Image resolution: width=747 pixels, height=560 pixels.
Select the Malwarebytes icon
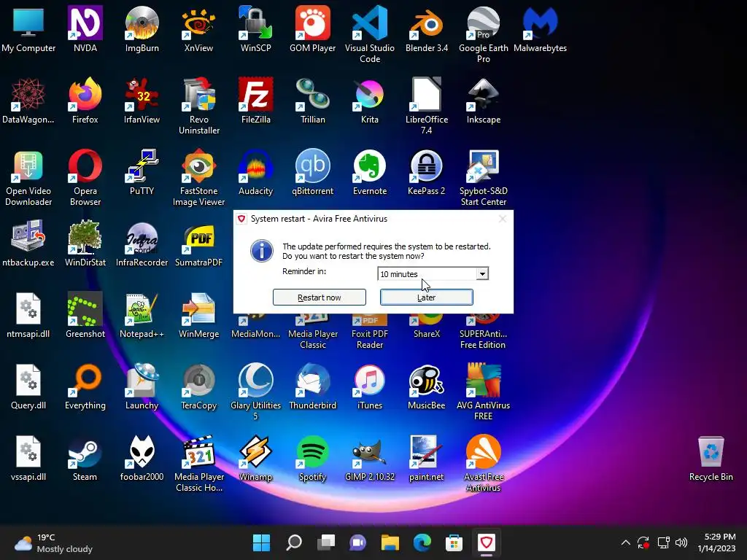pos(541,29)
